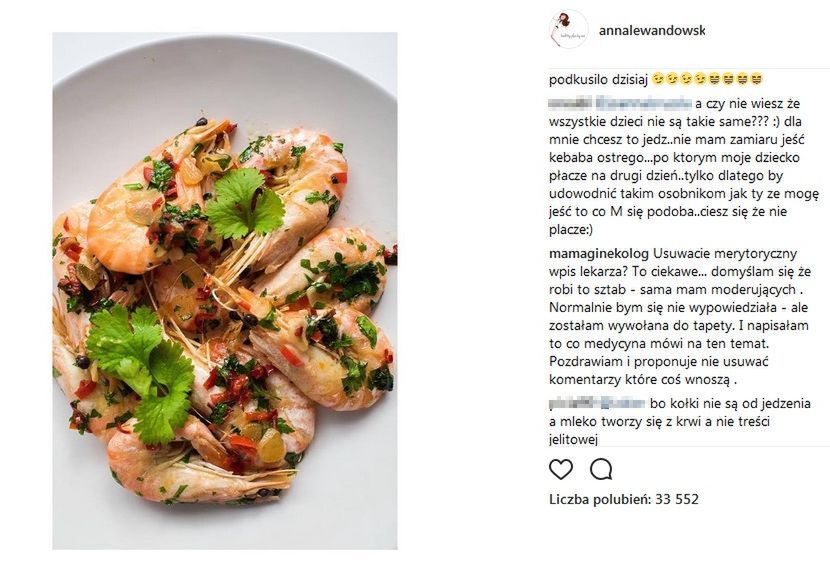
Task: Click blurred username of first comment
Action: tap(620, 102)
